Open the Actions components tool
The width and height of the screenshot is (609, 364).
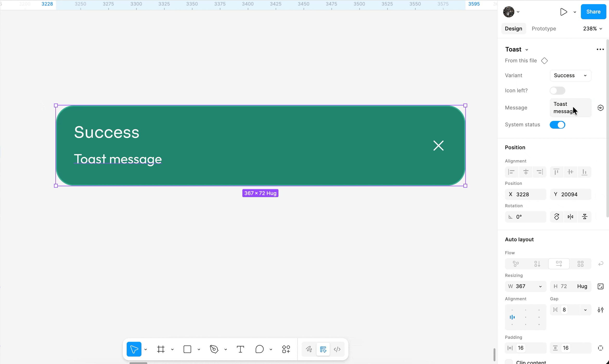click(286, 349)
